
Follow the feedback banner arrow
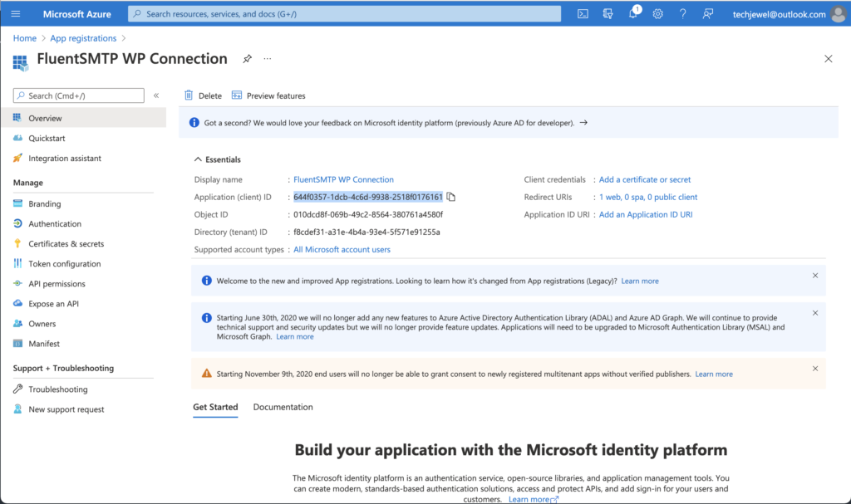[x=583, y=123]
